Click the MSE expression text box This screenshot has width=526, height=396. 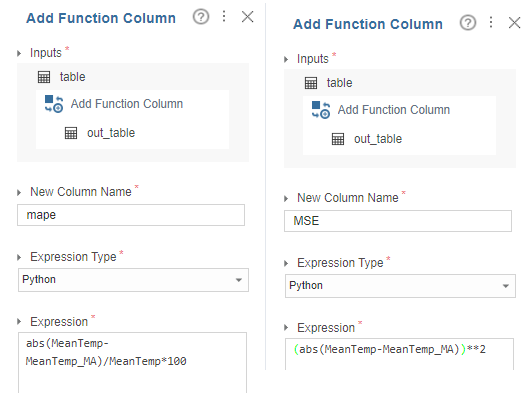point(399,354)
